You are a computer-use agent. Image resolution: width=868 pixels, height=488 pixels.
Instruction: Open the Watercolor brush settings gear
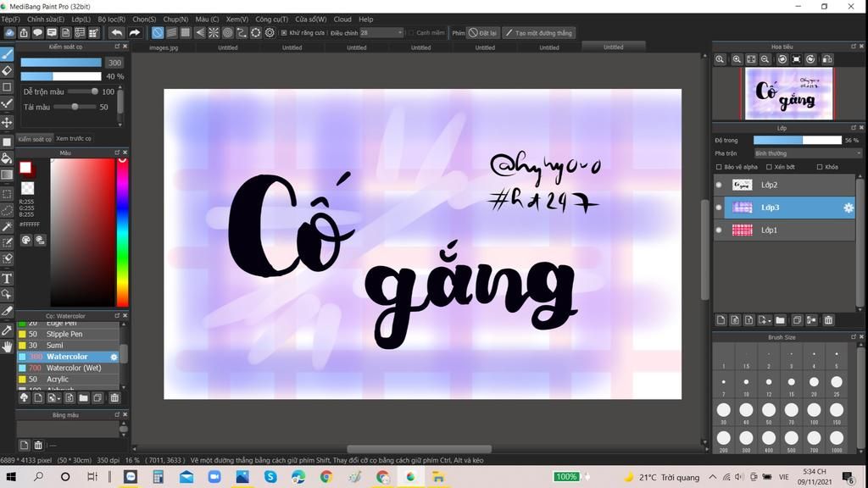(x=114, y=357)
